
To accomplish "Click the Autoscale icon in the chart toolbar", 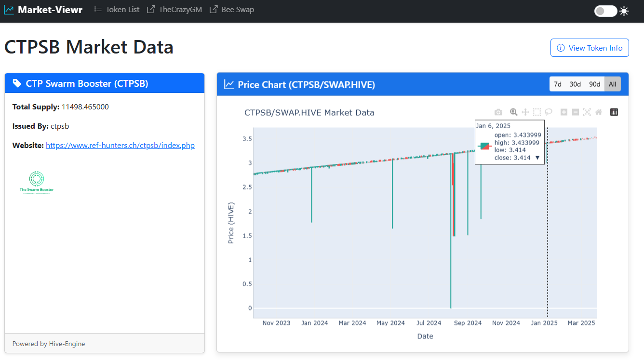I will click(587, 112).
